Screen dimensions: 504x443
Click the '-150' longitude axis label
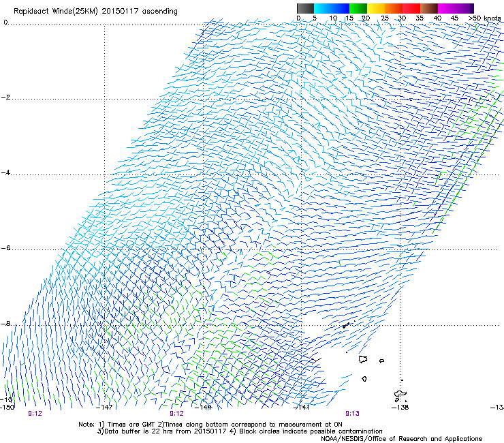tap(7, 408)
